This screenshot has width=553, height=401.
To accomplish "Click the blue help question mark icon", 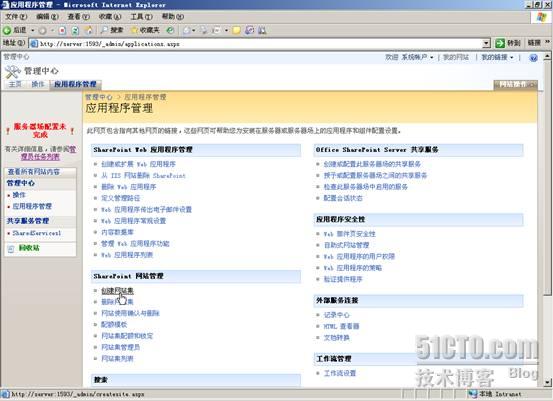I will coord(533,58).
